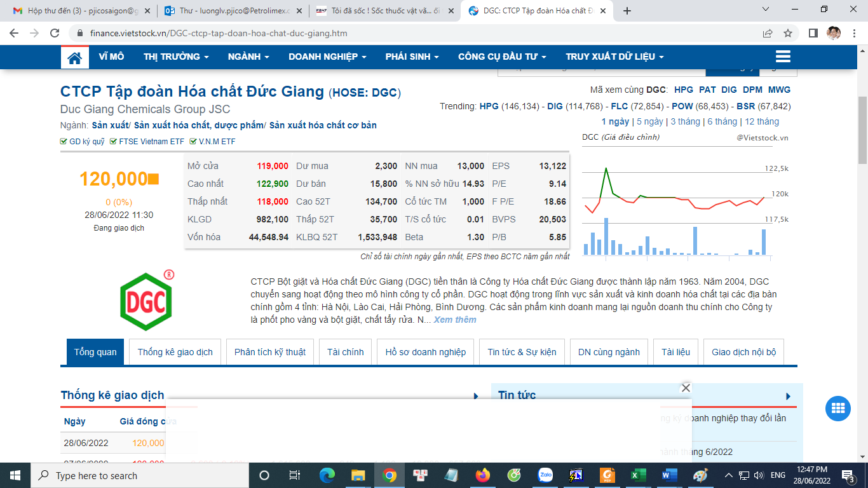The image size is (868, 488).
Task: Switch to the Phân tích kỹ thuật tab
Action: [x=270, y=352]
